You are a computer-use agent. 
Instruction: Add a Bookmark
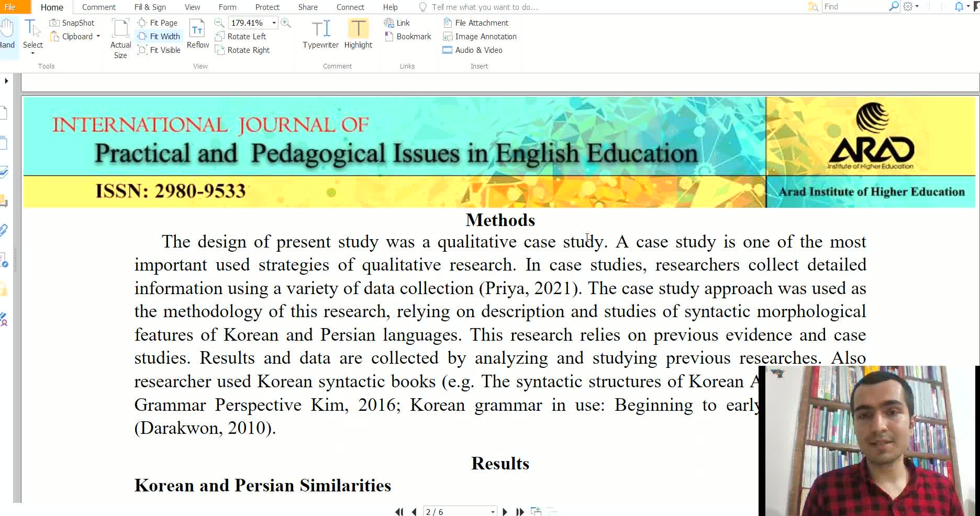(408, 37)
